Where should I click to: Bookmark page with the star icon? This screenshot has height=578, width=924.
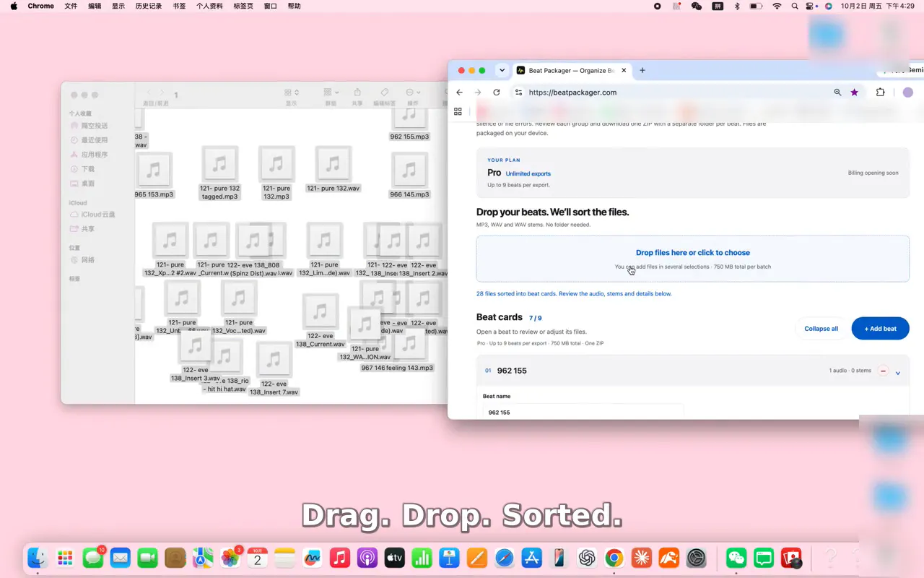pos(855,92)
